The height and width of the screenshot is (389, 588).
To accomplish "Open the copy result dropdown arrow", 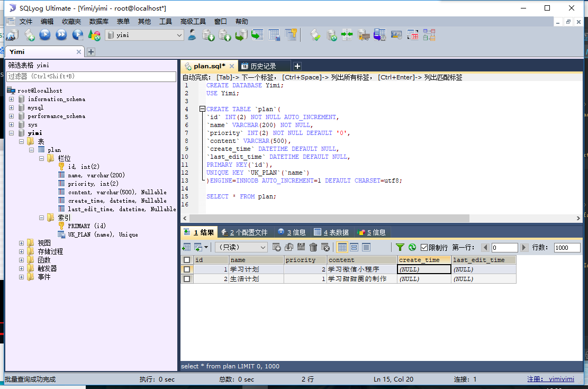I will pos(206,247).
